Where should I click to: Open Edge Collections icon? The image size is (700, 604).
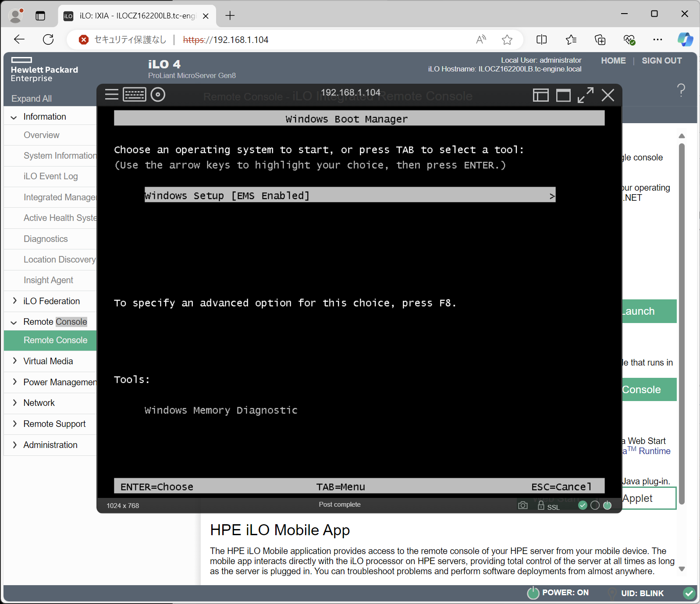(x=600, y=40)
